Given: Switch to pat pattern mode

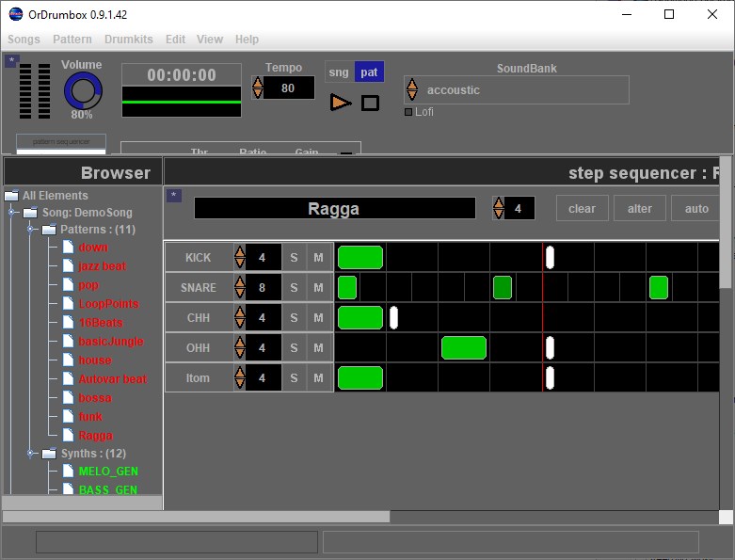Looking at the screenshot, I should coord(369,72).
